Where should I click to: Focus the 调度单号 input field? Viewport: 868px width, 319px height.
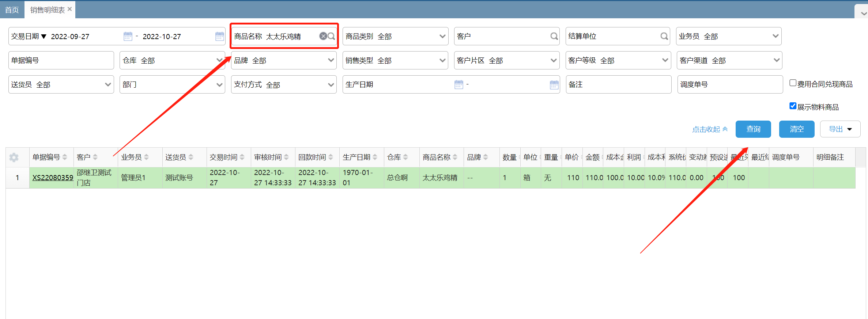(x=730, y=84)
